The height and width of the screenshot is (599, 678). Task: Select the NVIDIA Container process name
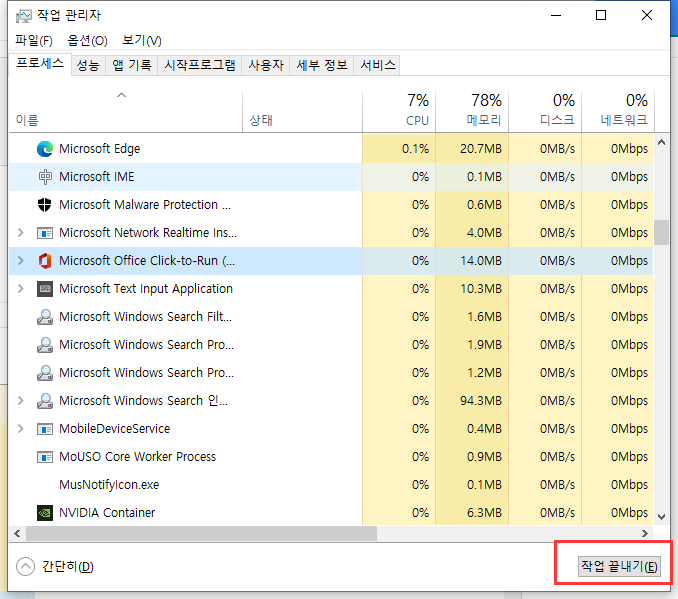point(107,513)
